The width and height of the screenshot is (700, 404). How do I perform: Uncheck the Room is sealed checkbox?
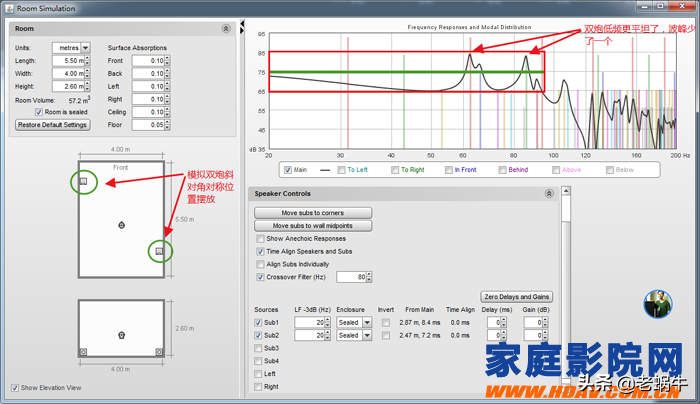pos(38,112)
